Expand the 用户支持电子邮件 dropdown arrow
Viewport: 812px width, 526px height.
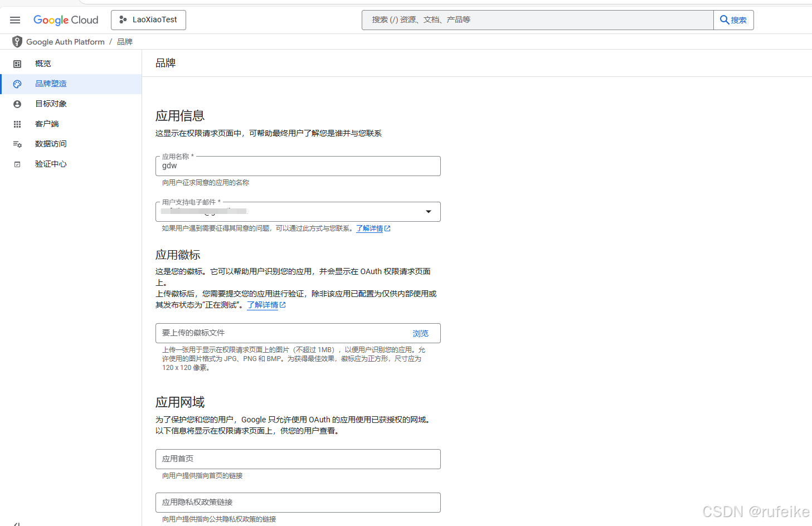coord(429,212)
